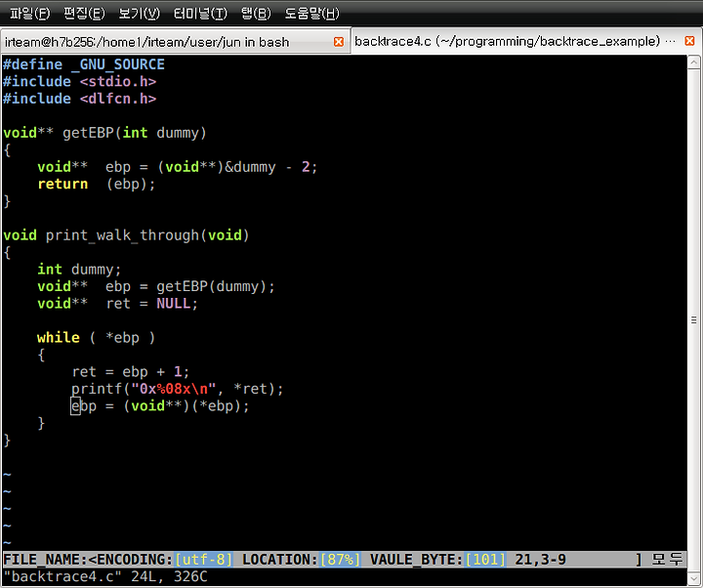Click the '#define _GNU_SOURCE' line
The image size is (703, 588).
pyautogui.click(x=84, y=64)
